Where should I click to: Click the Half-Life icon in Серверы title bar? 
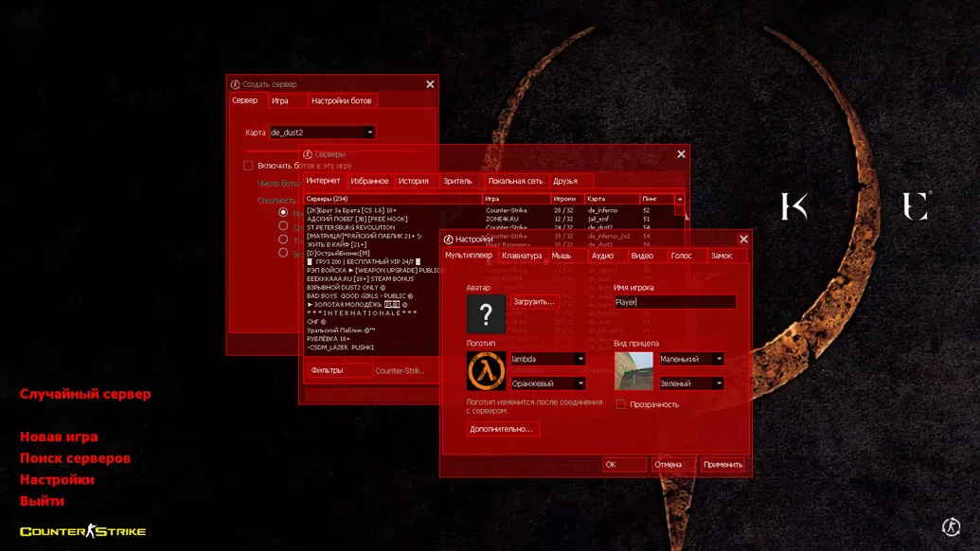(x=308, y=154)
